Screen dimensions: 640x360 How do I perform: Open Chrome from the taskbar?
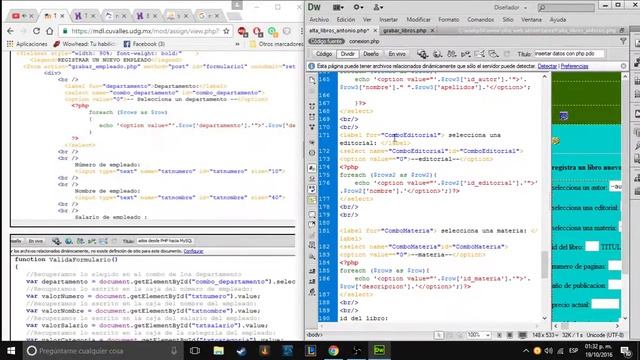click(333, 351)
